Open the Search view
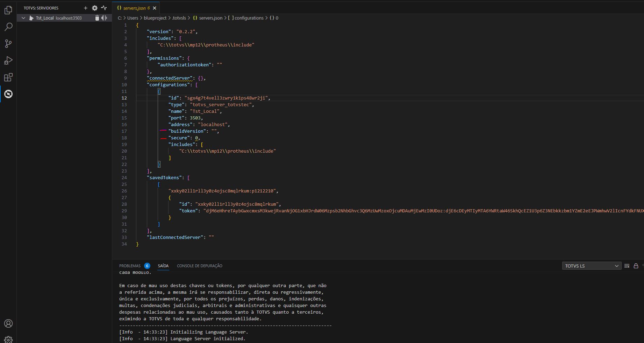The image size is (644, 343). tap(8, 27)
